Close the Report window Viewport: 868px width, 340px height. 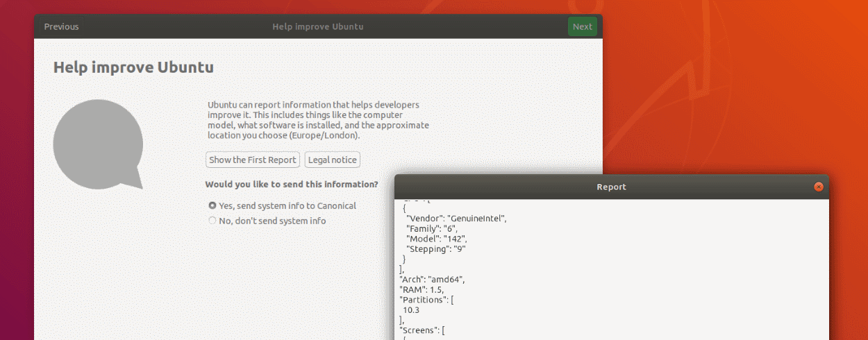click(819, 187)
